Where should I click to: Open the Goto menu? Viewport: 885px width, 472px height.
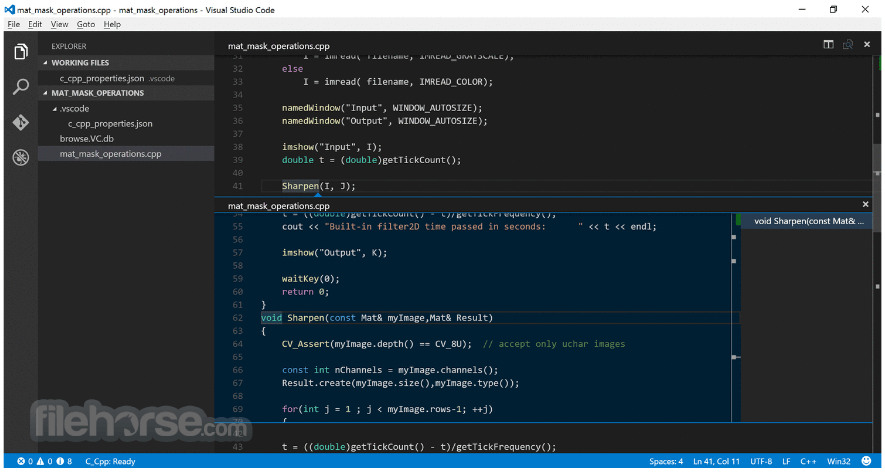[x=86, y=24]
